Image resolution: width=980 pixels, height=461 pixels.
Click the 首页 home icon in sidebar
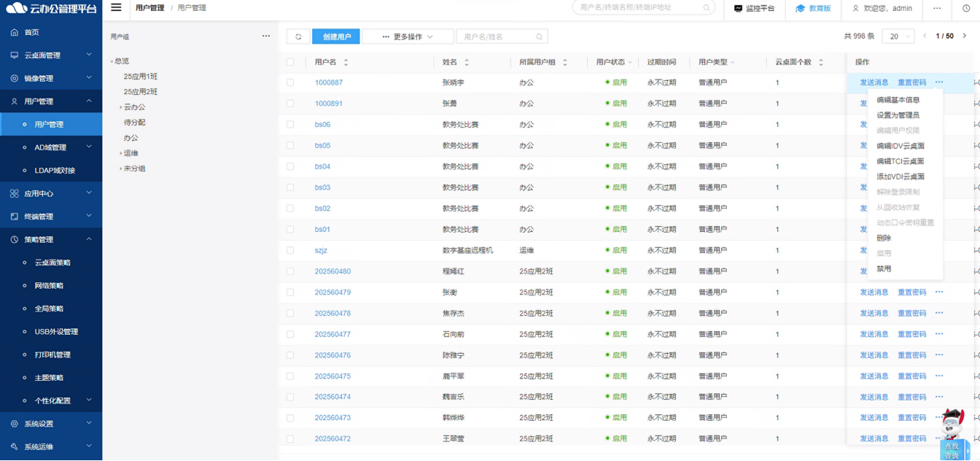point(15,32)
